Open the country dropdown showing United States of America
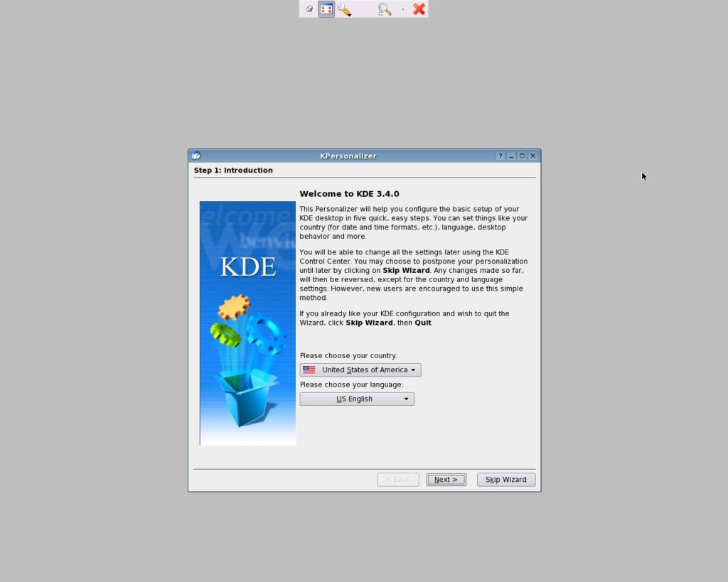The image size is (728, 582). pos(360,370)
